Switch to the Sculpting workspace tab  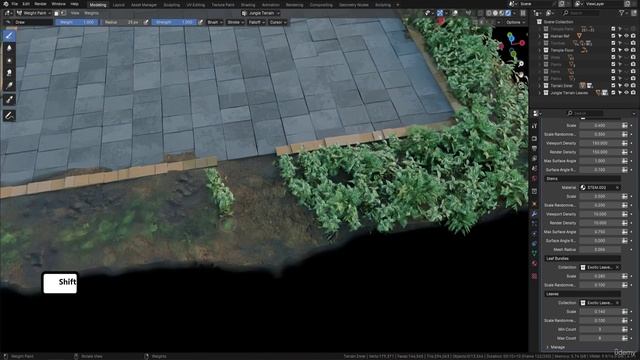(x=171, y=5)
